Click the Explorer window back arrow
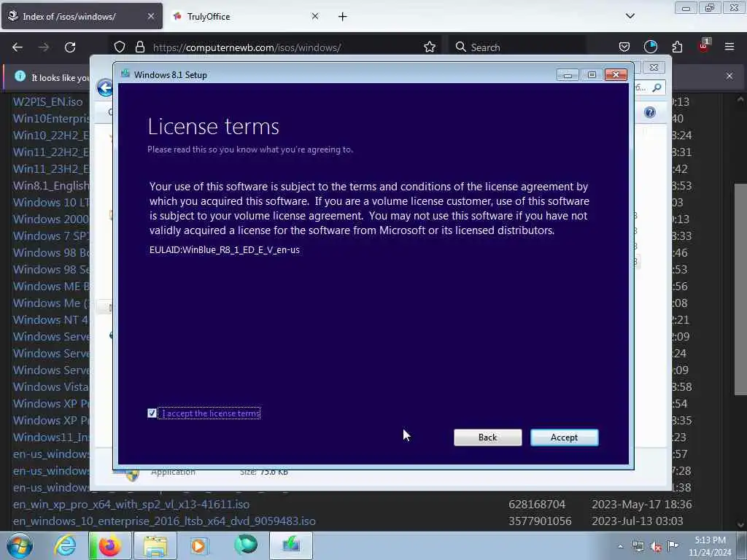This screenshot has width=747, height=560. [105, 87]
